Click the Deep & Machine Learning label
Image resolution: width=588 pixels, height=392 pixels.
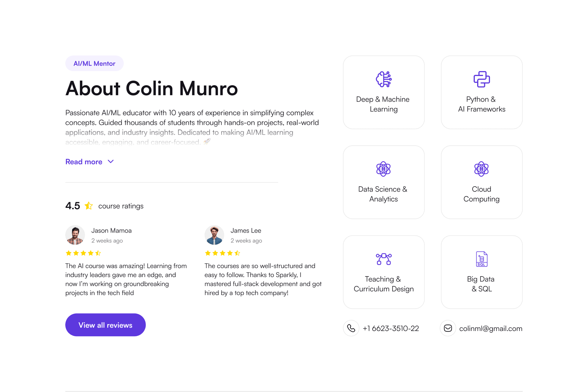pyautogui.click(x=383, y=104)
